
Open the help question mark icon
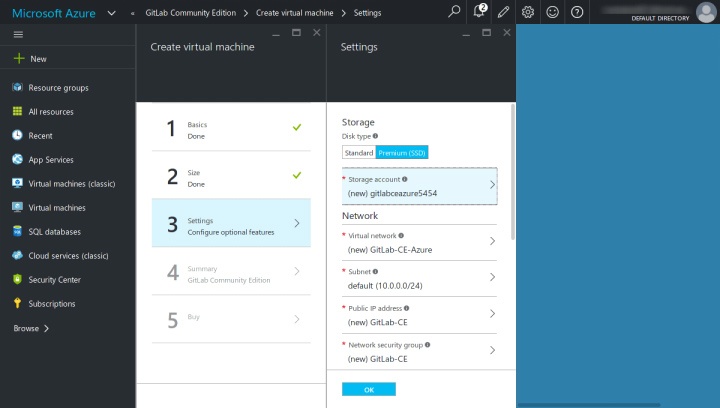577,12
